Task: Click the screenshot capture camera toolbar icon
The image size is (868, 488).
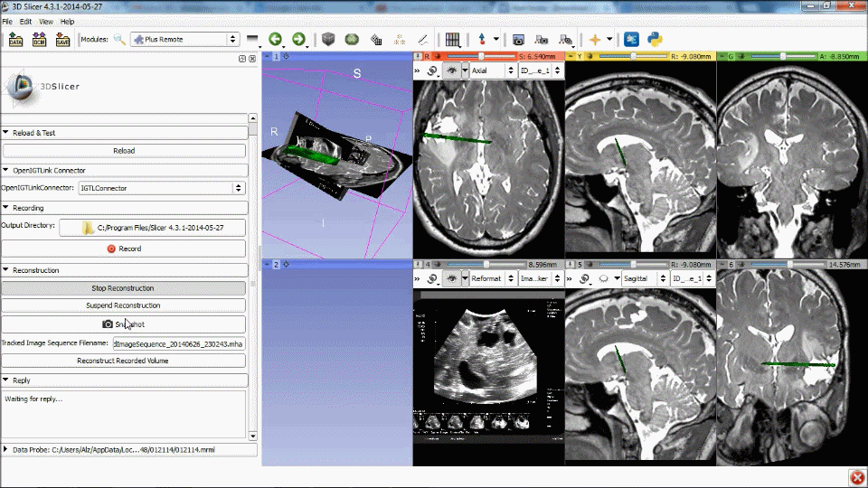Action: [x=519, y=40]
